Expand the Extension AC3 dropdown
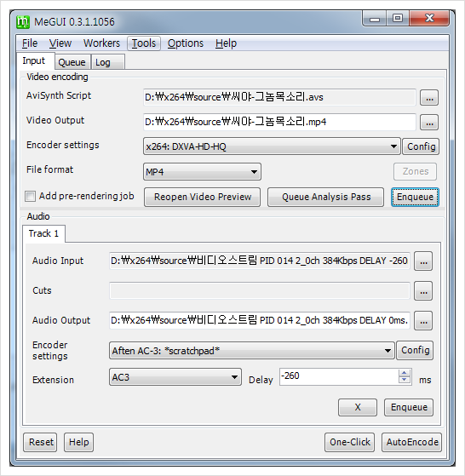This screenshot has height=476, width=465. click(x=175, y=377)
